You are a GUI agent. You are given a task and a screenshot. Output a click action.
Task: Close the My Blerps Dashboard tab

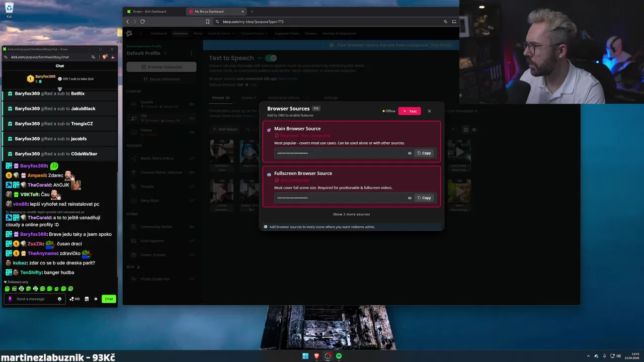[243, 12]
